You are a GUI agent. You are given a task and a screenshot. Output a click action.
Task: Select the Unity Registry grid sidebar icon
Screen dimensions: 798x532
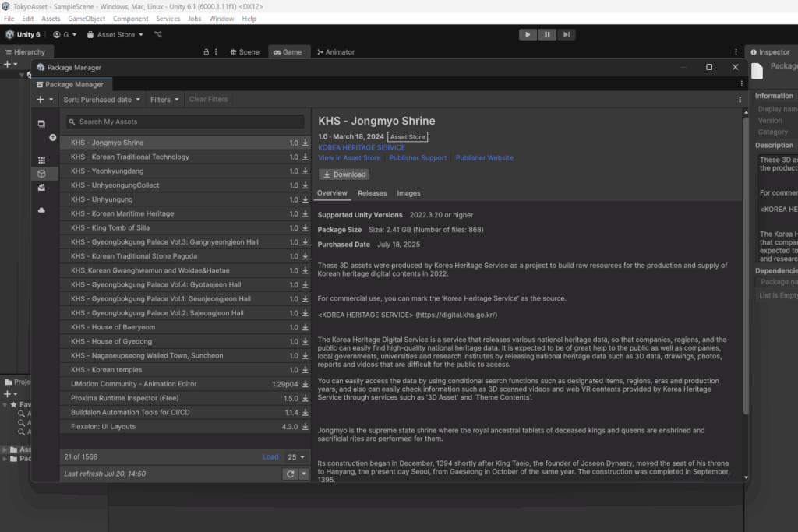(42, 160)
